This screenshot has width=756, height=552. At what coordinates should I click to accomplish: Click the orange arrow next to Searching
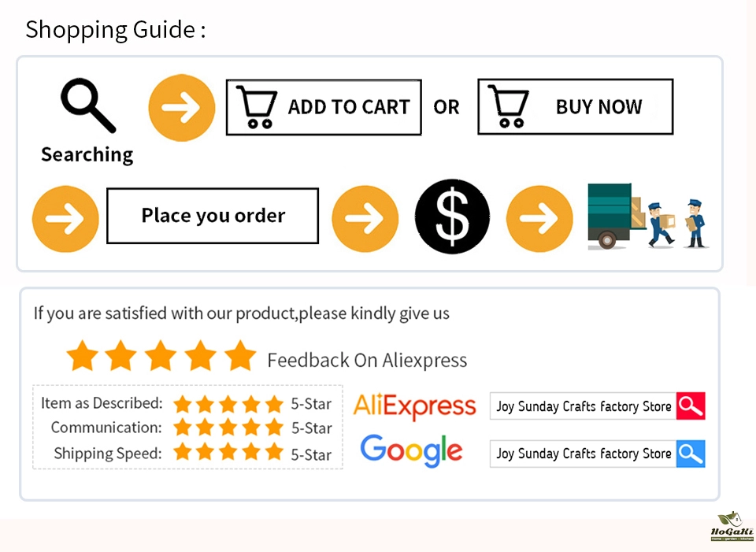point(182,108)
